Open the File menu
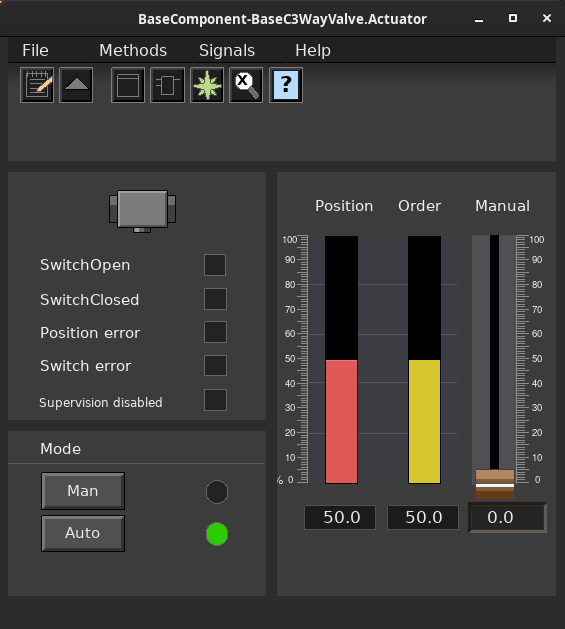 pyautogui.click(x=35, y=51)
